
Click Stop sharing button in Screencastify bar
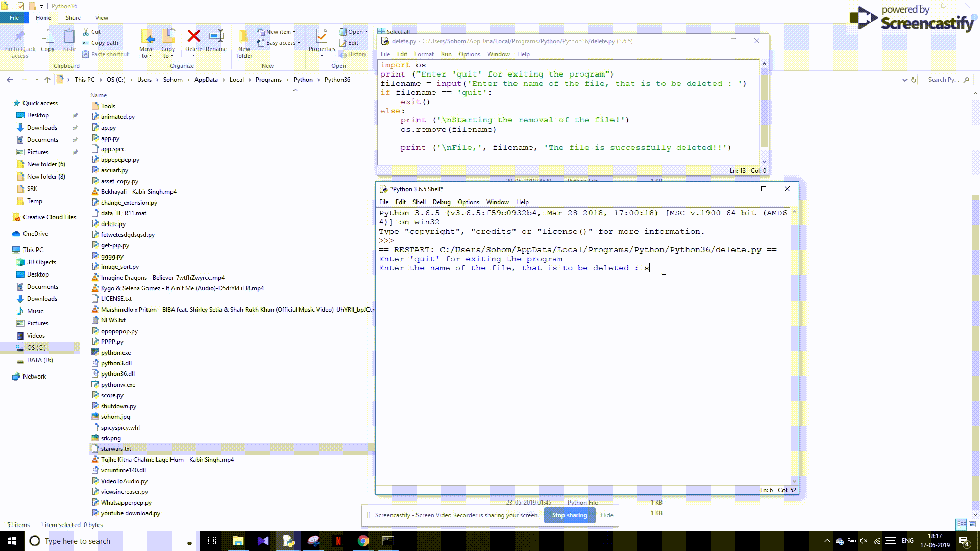pos(570,515)
